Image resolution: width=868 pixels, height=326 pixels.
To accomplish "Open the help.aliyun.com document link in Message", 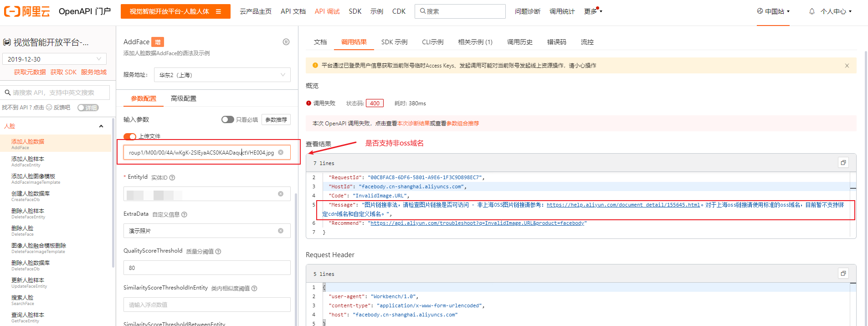I will tap(623, 205).
